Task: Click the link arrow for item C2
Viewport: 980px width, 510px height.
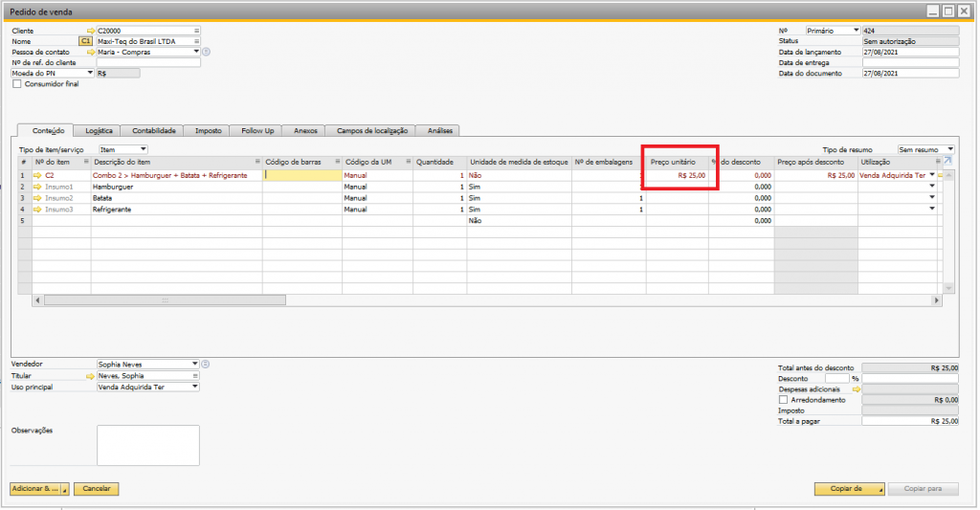Action: tap(38, 176)
